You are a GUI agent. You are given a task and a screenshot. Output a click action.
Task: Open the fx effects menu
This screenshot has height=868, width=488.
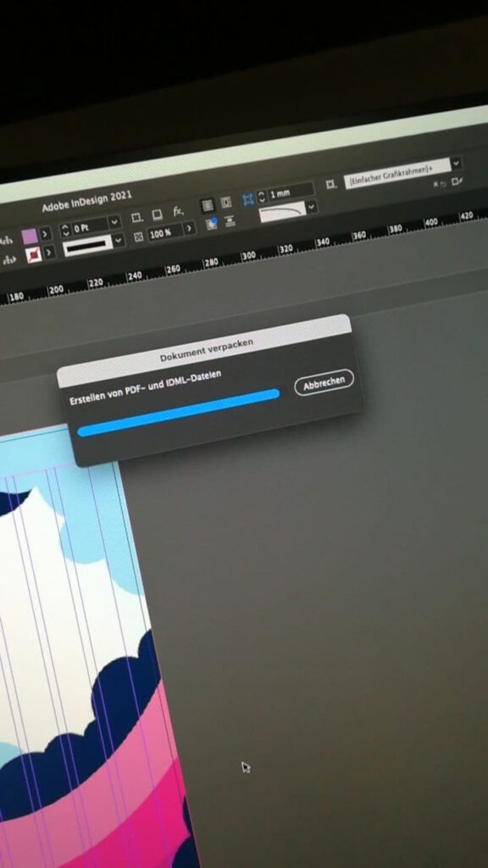178,211
